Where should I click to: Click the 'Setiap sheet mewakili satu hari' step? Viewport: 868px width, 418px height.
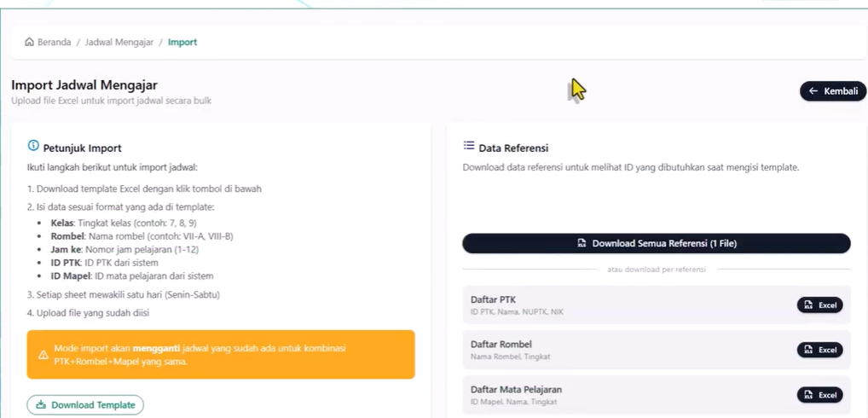(123, 295)
